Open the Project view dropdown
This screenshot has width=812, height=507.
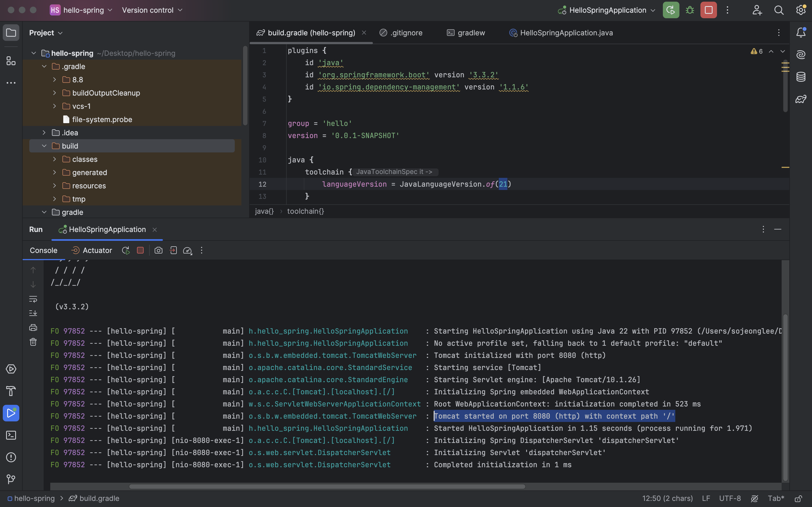[x=46, y=33]
